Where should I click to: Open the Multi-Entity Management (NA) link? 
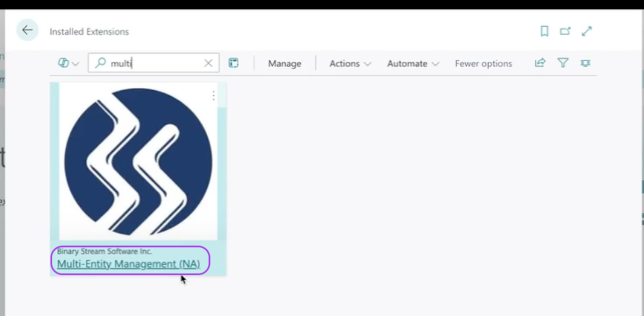[x=129, y=264]
